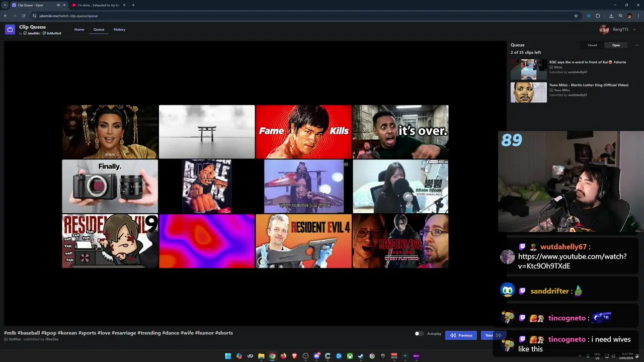Open the it's over video thumbnail
The width and height of the screenshot is (644, 362).
click(400, 132)
